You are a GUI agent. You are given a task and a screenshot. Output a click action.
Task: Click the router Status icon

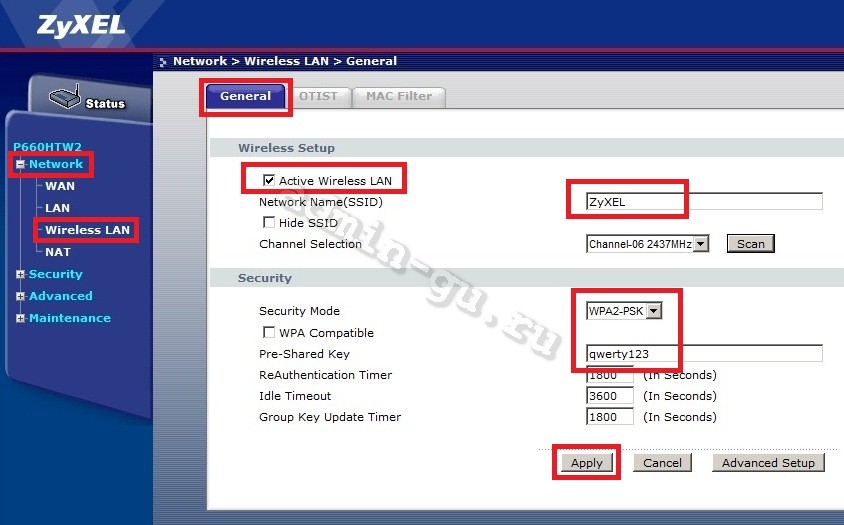(65, 100)
